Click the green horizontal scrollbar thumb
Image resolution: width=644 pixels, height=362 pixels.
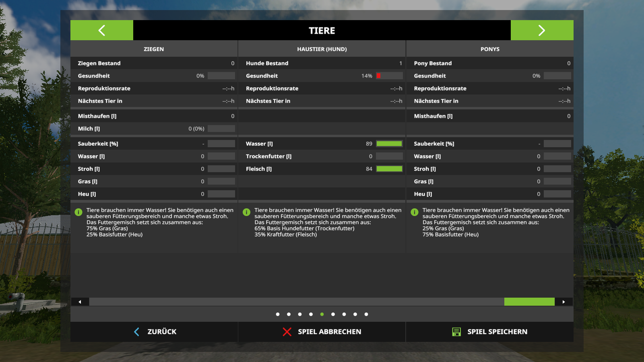click(x=529, y=302)
